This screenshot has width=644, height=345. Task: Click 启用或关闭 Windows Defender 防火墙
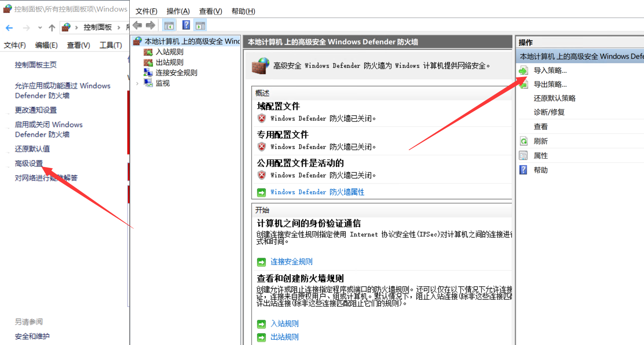pyautogui.click(x=49, y=129)
